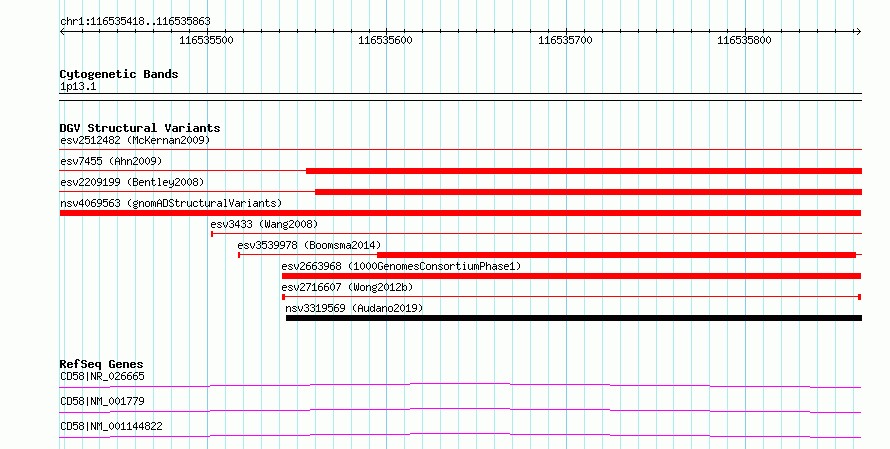The height and width of the screenshot is (449, 890).
Task: Open variant nsv4069563 (gnomADStructuralVariants) label
Action: [171, 203]
